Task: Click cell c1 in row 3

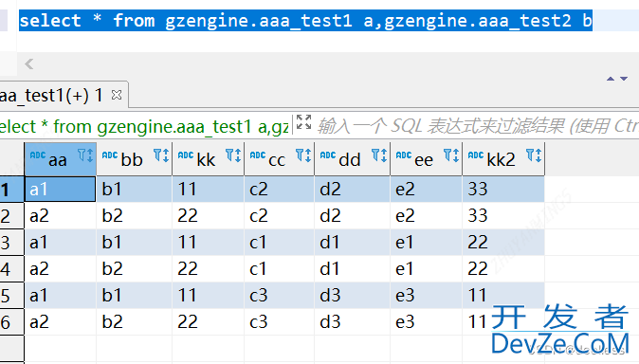Action: click(280, 243)
